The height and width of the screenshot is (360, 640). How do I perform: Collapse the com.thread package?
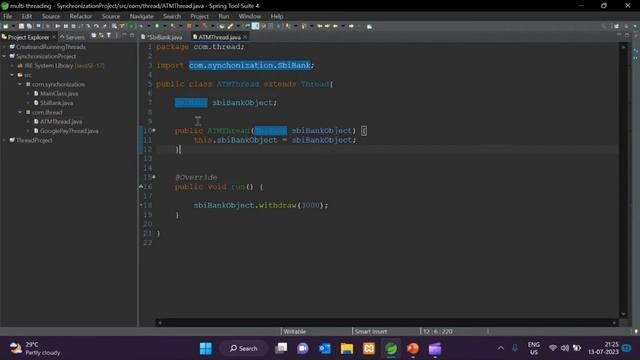[20, 112]
